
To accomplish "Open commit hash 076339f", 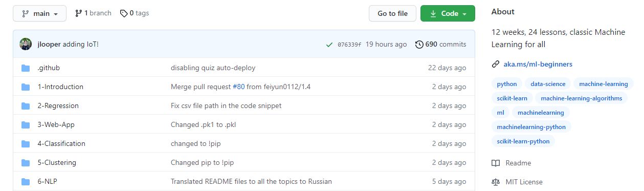I will click(x=349, y=45).
